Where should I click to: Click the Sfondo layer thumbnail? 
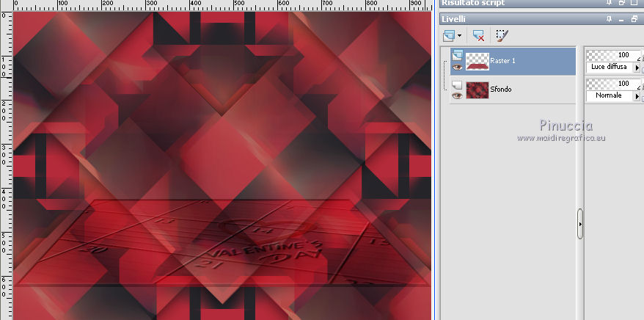click(x=477, y=90)
